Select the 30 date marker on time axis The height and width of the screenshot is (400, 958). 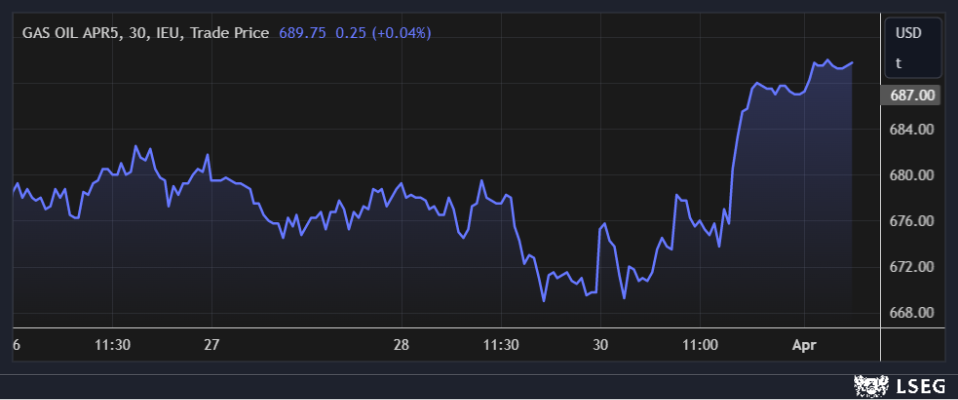pyautogui.click(x=599, y=344)
